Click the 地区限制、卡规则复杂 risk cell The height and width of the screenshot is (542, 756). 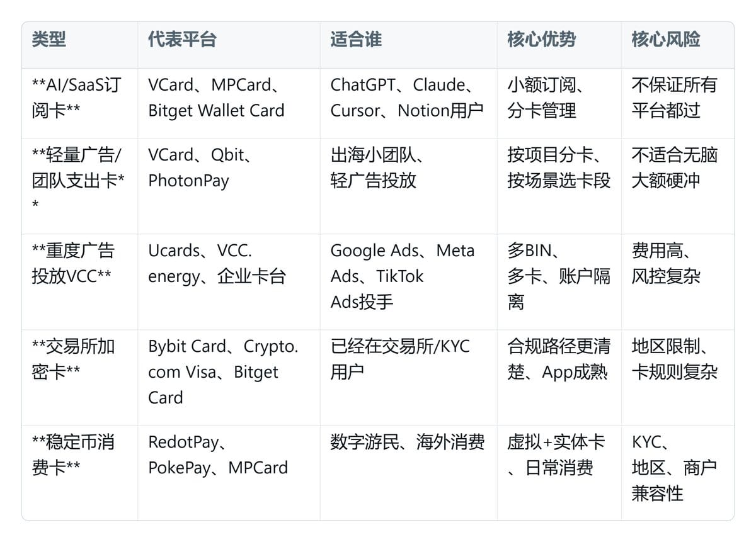(677, 378)
